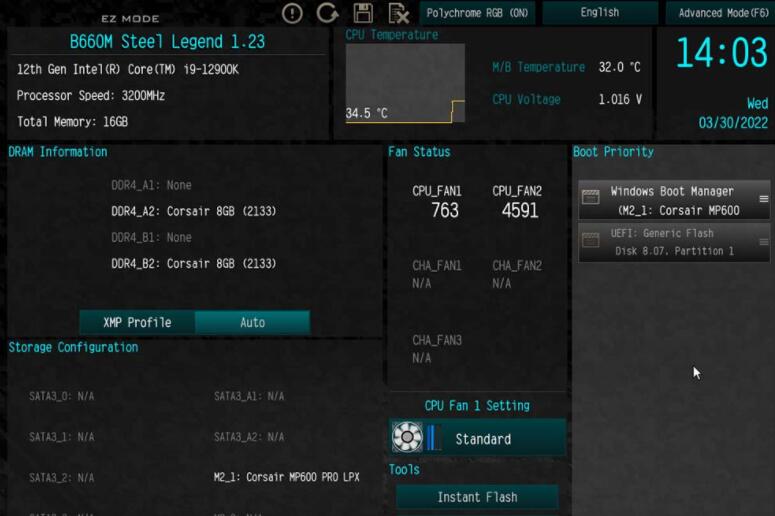775x516 pixels.
Task: Click the load defaults circular arrow icon
Action: tap(327, 13)
